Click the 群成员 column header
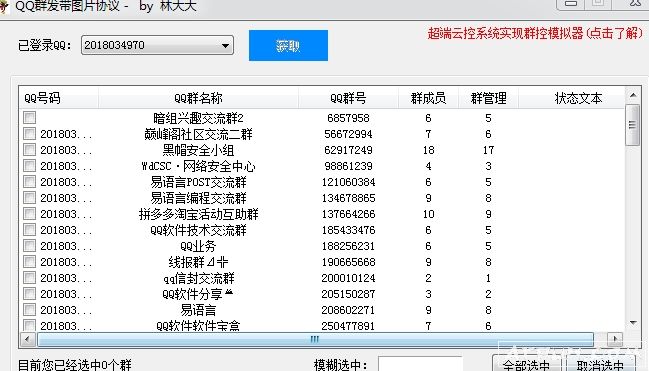The height and width of the screenshot is (371, 649). [x=428, y=98]
